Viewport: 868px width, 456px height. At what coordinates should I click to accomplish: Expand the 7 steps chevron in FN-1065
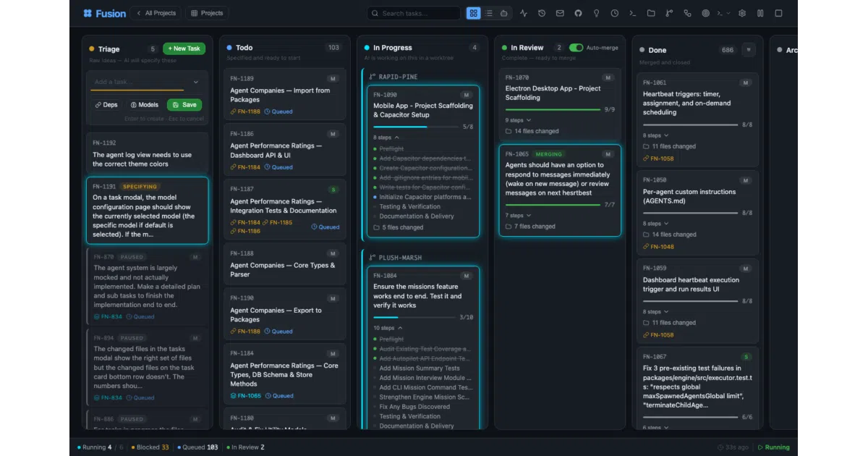(x=529, y=216)
